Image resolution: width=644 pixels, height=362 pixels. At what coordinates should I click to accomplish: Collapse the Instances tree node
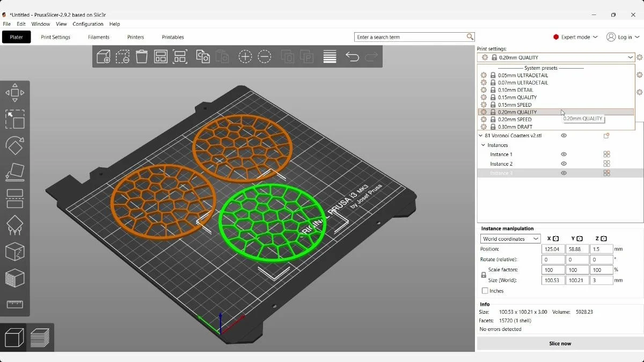click(483, 145)
